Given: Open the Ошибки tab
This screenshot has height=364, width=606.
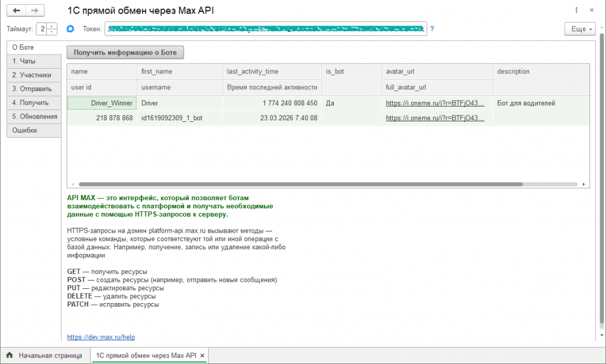Looking at the screenshot, I should [34, 130].
